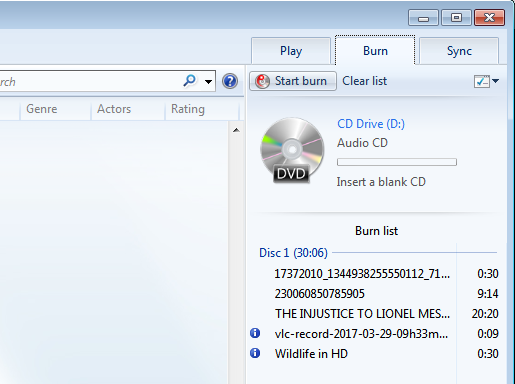
Task: Select Disc 1 (30:06) header
Action: [x=293, y=253]
